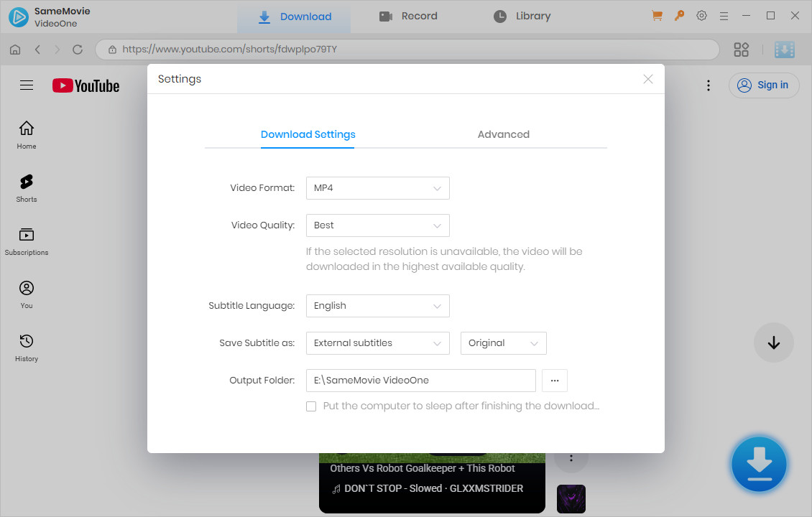
Task: Enable sleep after finishing download checkbox
Action: (311, 406)
